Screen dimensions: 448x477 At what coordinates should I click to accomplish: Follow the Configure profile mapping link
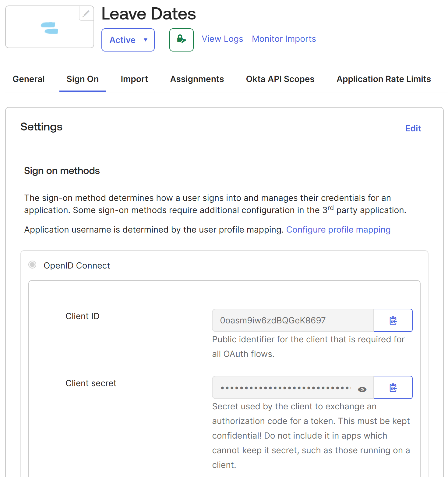(338, 230)
